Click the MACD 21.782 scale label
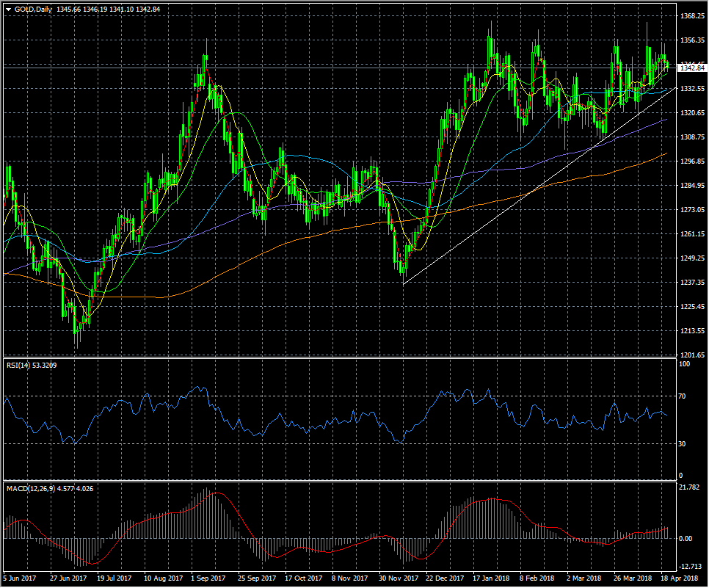Screen dimensions: 709x588 (x=691, y=487)
